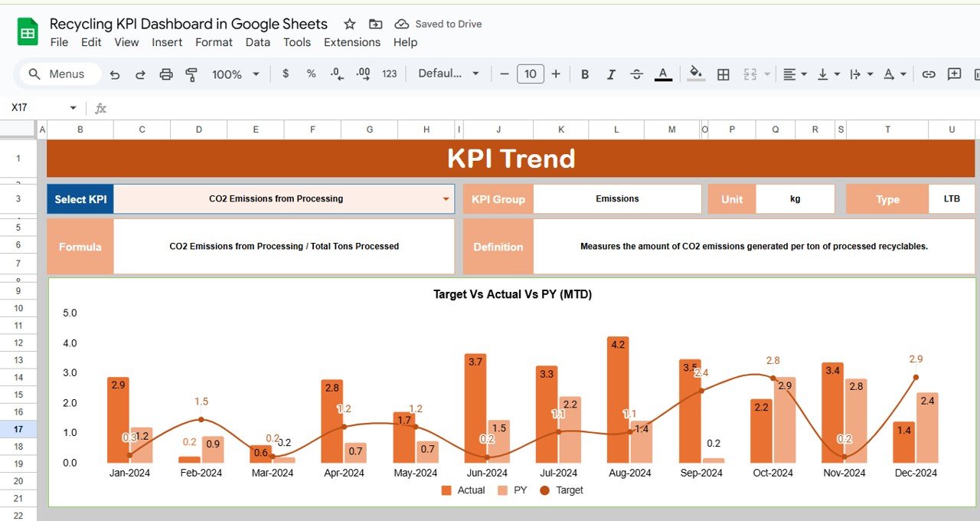Open text rotation dropdown
The width and height of the screenshot is (980, 521).
[894, 74]
